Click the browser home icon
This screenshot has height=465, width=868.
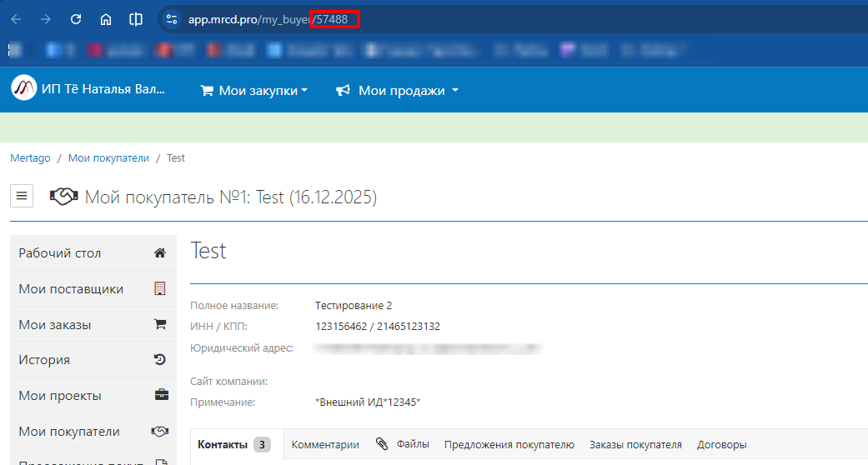[106, 19]
